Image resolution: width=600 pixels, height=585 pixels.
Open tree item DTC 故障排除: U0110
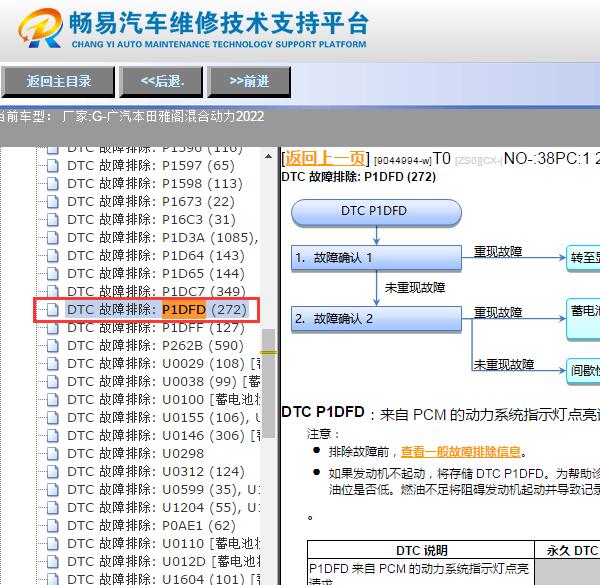164,543
